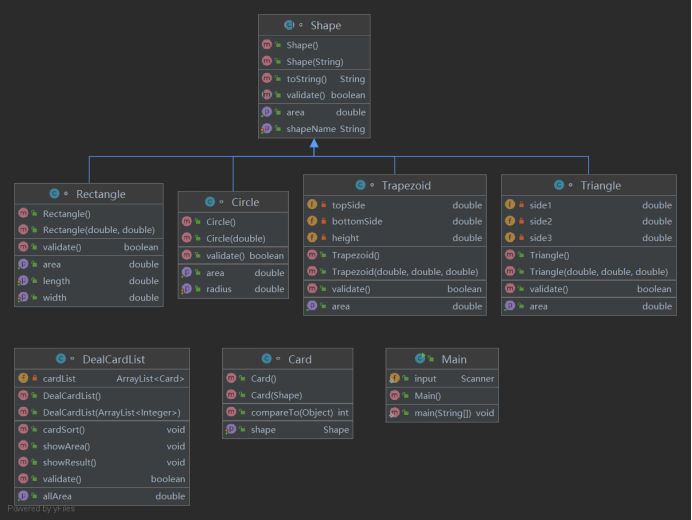Select Main() constructor row
Image resolution: width=692 pixels, height=520 pixels.
pos(442,396)
